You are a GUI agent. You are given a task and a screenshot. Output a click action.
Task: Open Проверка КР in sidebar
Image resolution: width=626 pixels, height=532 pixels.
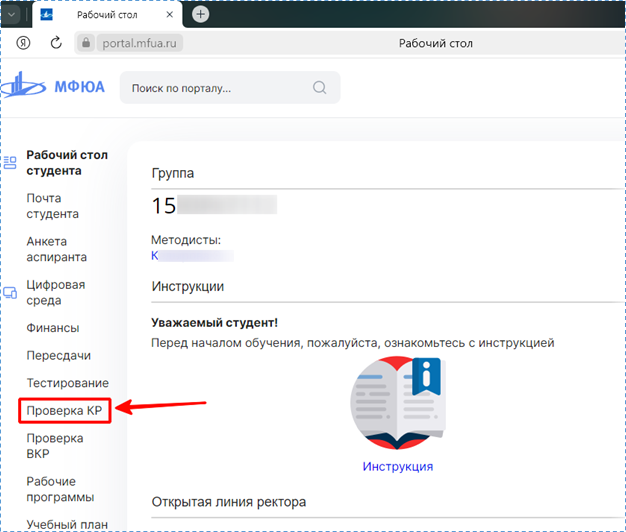pyautogui.click(x=64, y=411)
